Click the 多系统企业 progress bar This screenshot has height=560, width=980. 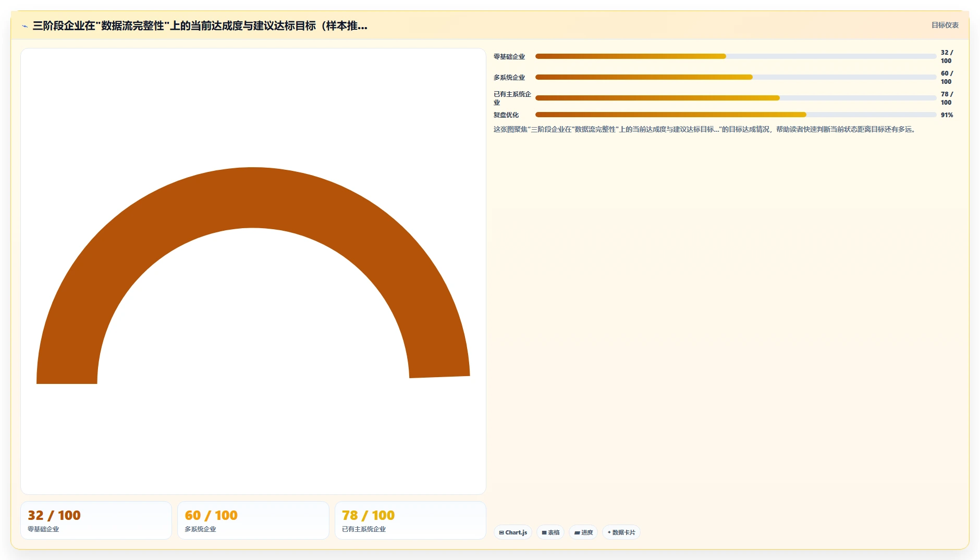(736, 77)
